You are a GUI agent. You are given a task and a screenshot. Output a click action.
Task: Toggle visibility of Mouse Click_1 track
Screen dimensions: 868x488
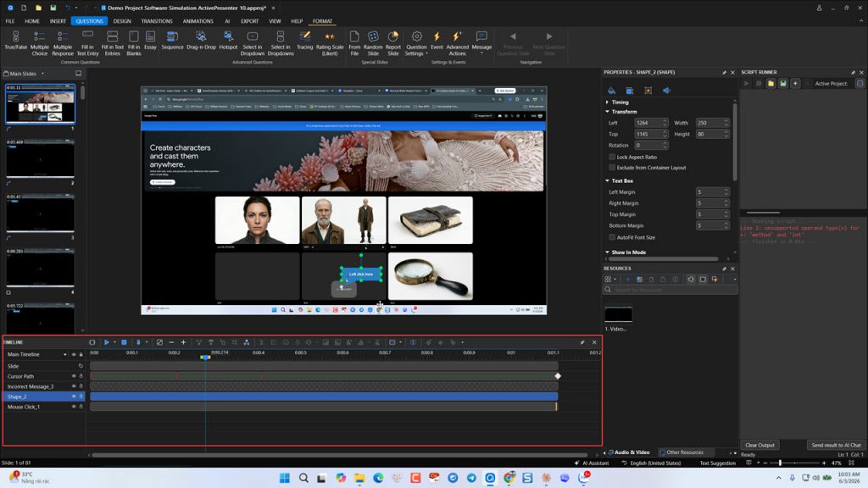tap(74, 407)
